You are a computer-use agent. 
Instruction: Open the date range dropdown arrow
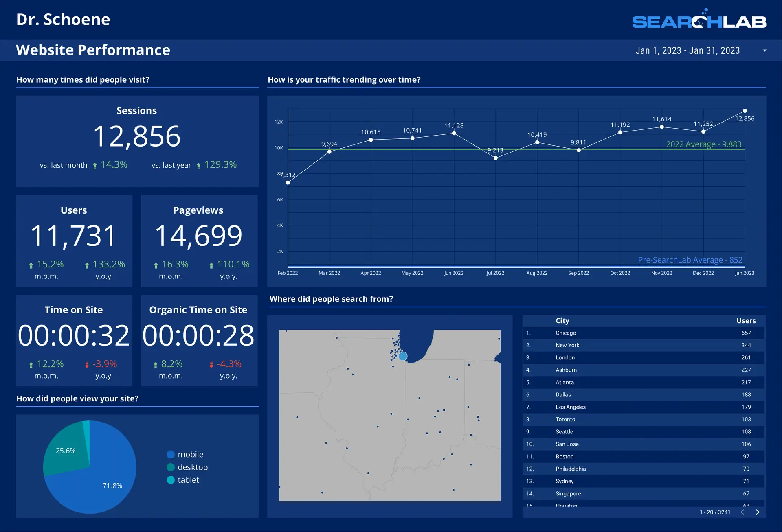coord(764,50)
